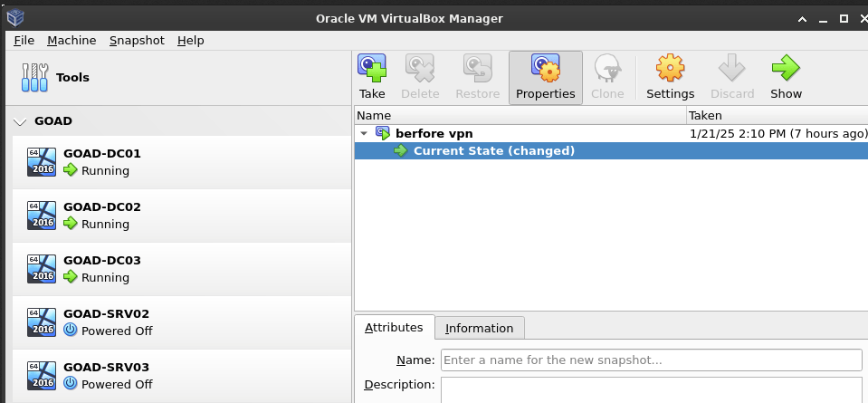Click the Take snapshot icon
The height and width of the screenshot is (403, 868).
click(372, 69)
